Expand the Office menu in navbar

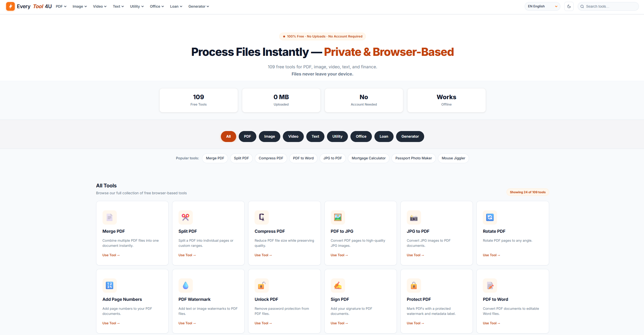pyautogui.click(x=157, y=6)
